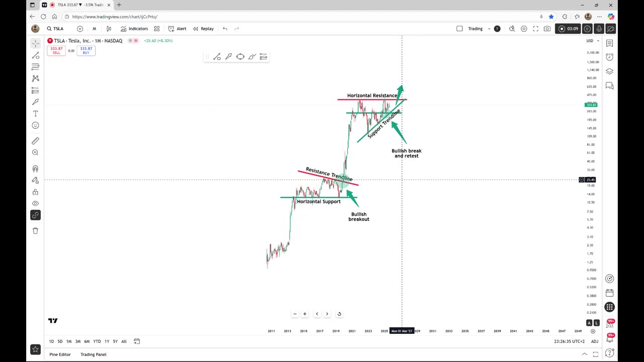Set date range to YTD
The width and height of the screenshot is (644, 362).
[x=97, y=341]
